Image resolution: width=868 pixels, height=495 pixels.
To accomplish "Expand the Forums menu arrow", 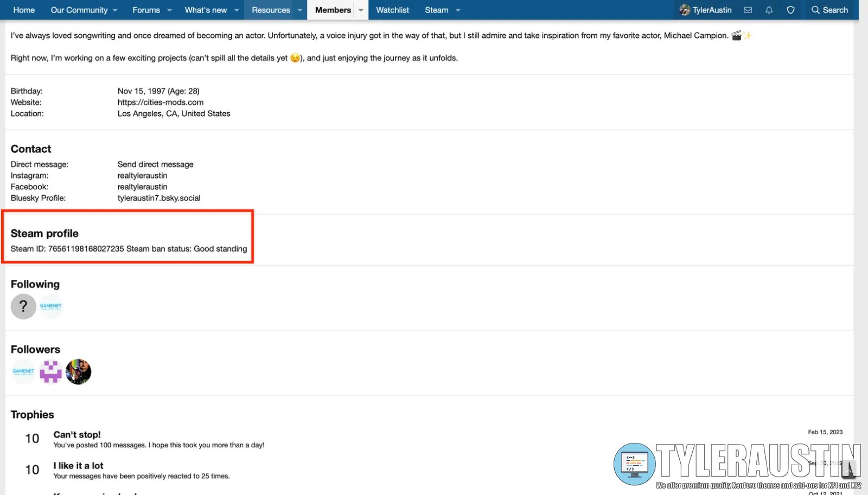I will pyautogui.click(x=169, y=10).
